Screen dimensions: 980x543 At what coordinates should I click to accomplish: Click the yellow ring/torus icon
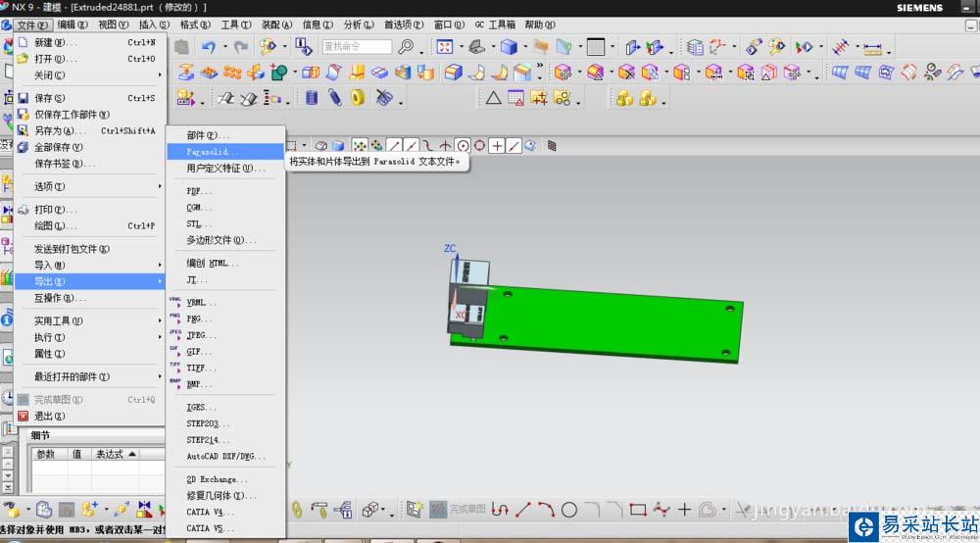pos(358,98)
